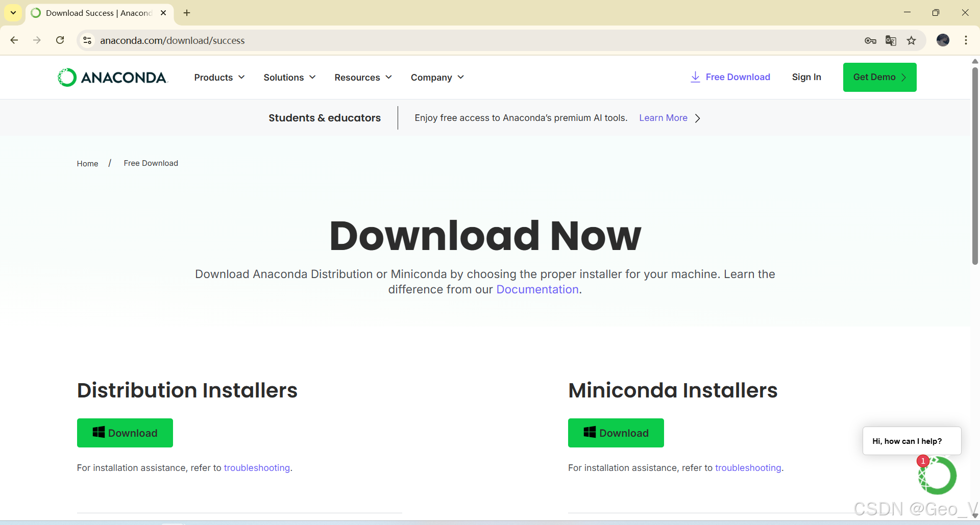Image resolution: width=980 pixels, height=525 pixels.
Task: Click Sign In
Action: (806, 77)
